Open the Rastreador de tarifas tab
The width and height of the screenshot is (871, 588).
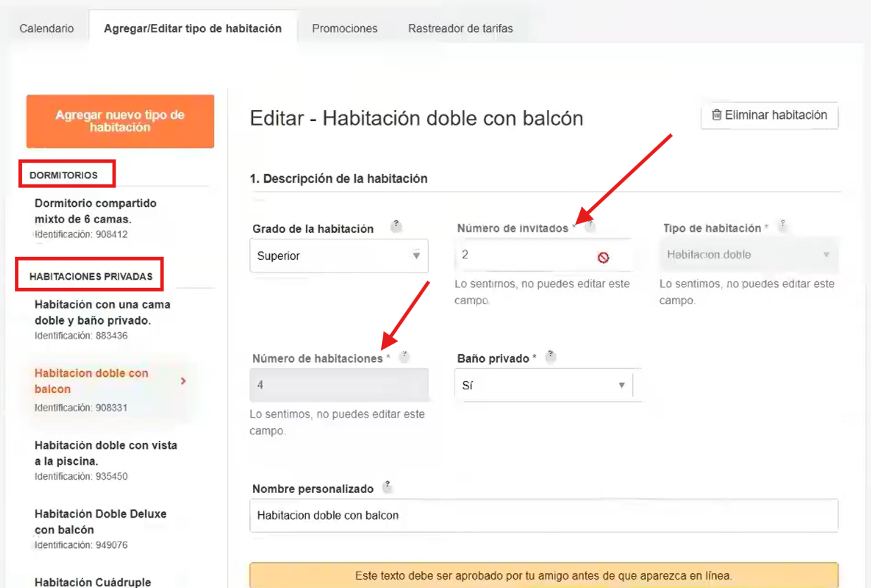[460, 29]
